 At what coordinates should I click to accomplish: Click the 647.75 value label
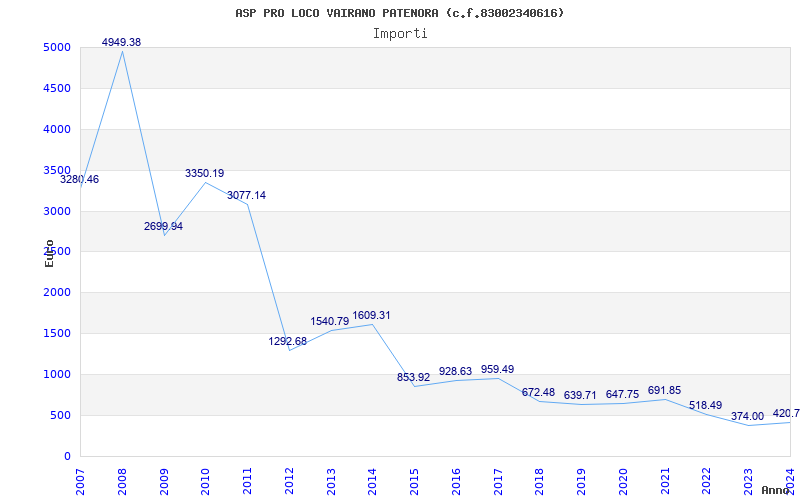coord(622,394)
